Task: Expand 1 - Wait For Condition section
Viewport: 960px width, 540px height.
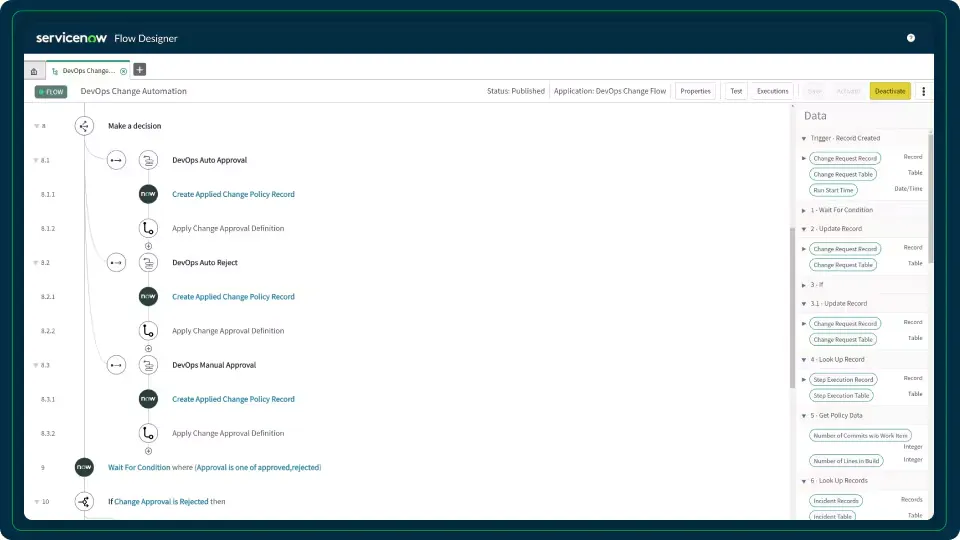Action: pyautogui.click(x=804, y=210)
